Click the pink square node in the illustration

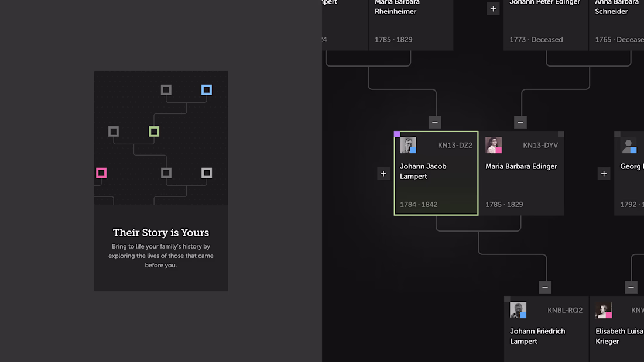(x=101, y=173)
